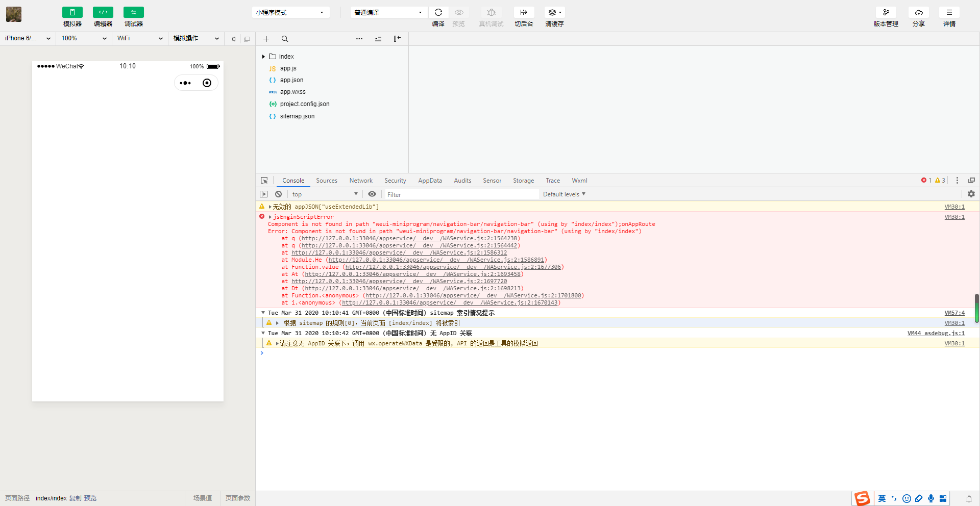Viewport: 980px width, 506px height.
Task: Open the iPhone 6 device dropdown
Action: 28,38
